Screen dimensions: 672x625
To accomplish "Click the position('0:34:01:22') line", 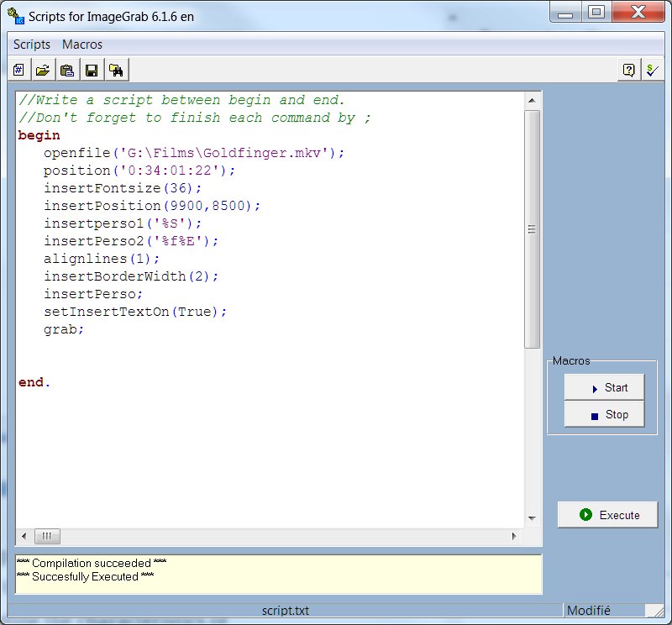I will click(x=139, y=171).
